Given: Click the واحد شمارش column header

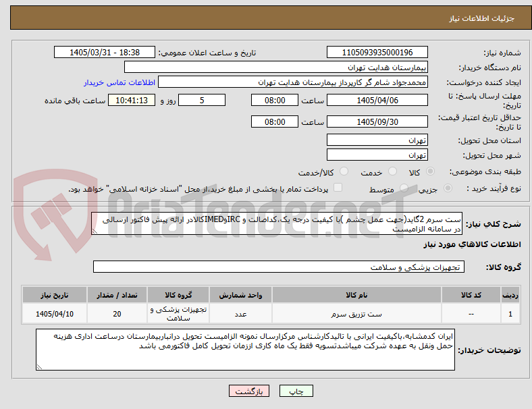Looking at the screenshot, I should click(x=240, y=295).
